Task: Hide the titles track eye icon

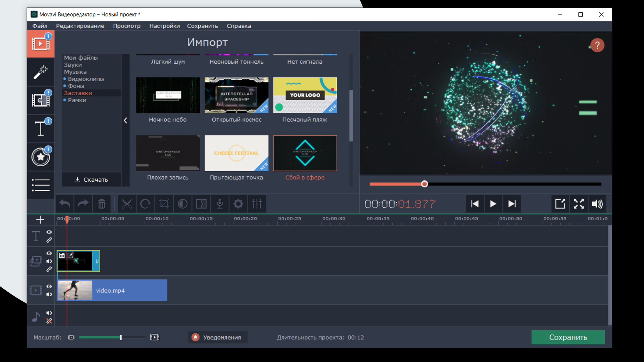Action: (x=49, y=232)
